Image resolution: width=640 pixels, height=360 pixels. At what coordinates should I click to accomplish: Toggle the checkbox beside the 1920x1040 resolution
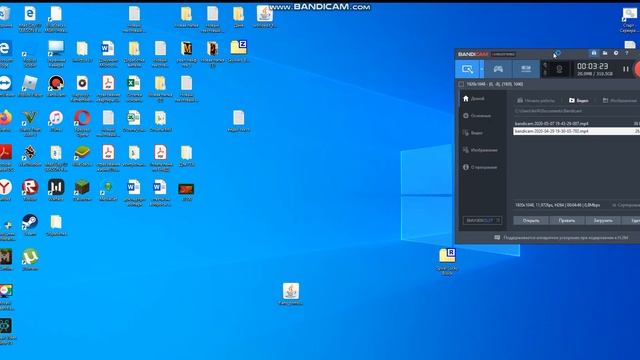click(x=461, y=84)
